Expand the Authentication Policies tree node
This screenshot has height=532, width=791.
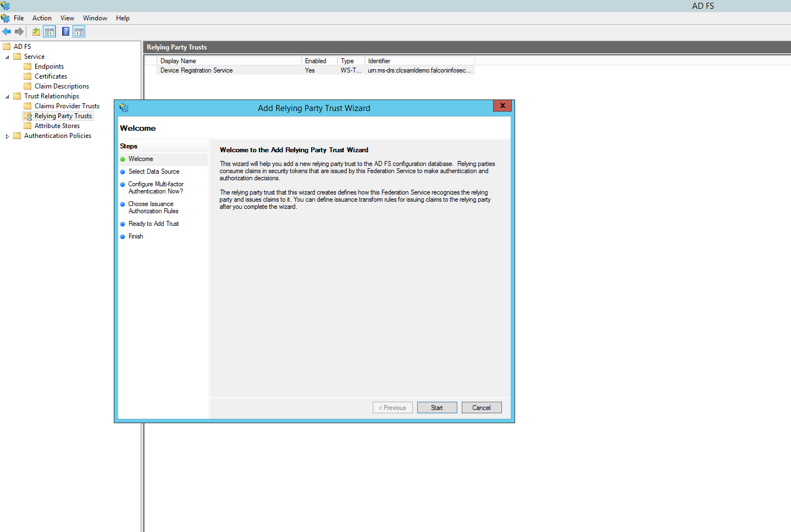coord(7,136)
